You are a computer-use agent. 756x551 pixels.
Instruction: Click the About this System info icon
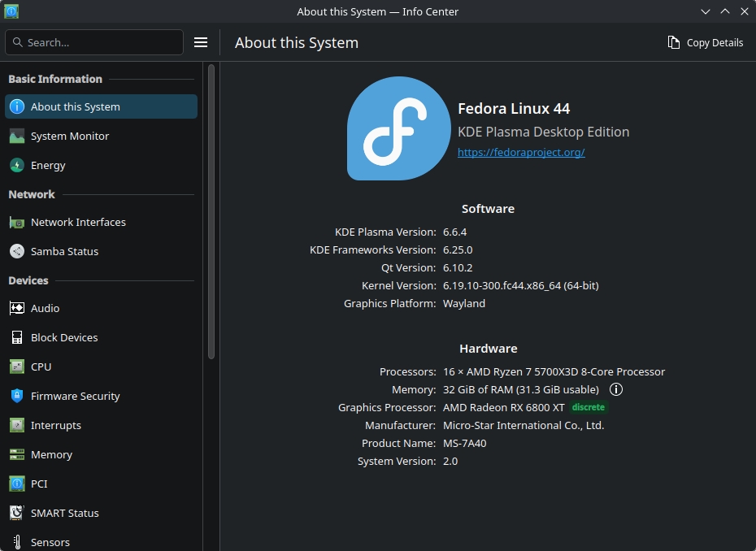pyautogui.click(x=17, y=106)
